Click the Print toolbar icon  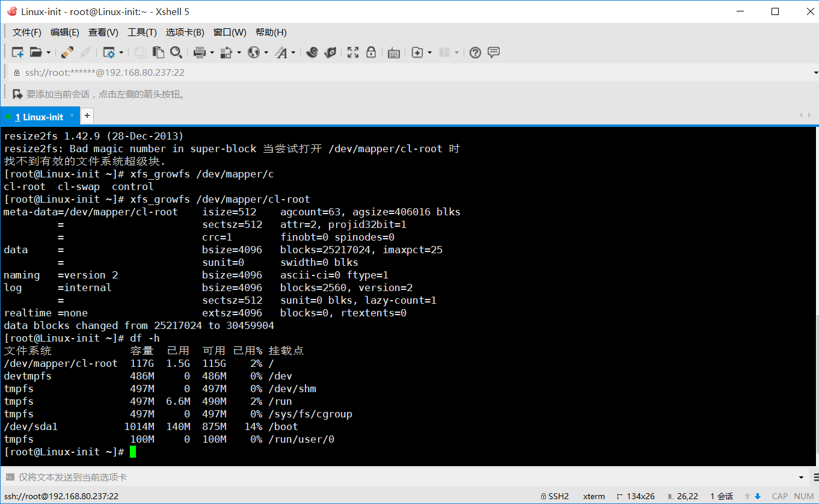[200, 52]
